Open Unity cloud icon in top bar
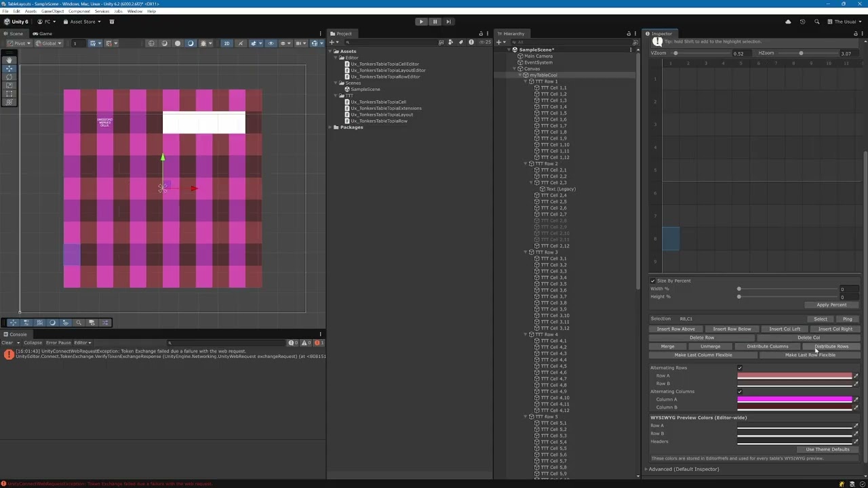The image size is (868, 488). coord(788,22)
